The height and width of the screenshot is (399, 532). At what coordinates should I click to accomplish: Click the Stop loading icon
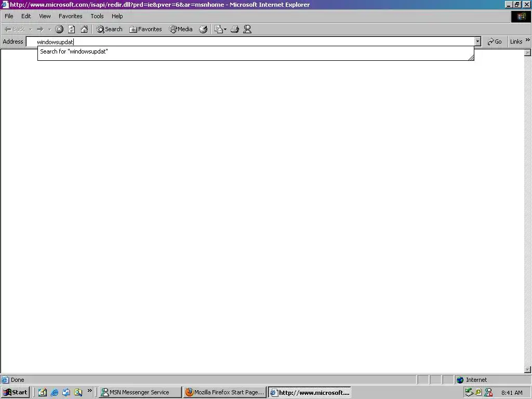pyautogui.click(x=59, y=29)
